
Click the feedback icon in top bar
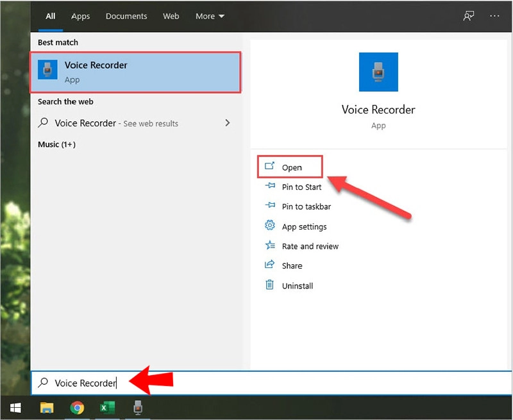point(467,16)
